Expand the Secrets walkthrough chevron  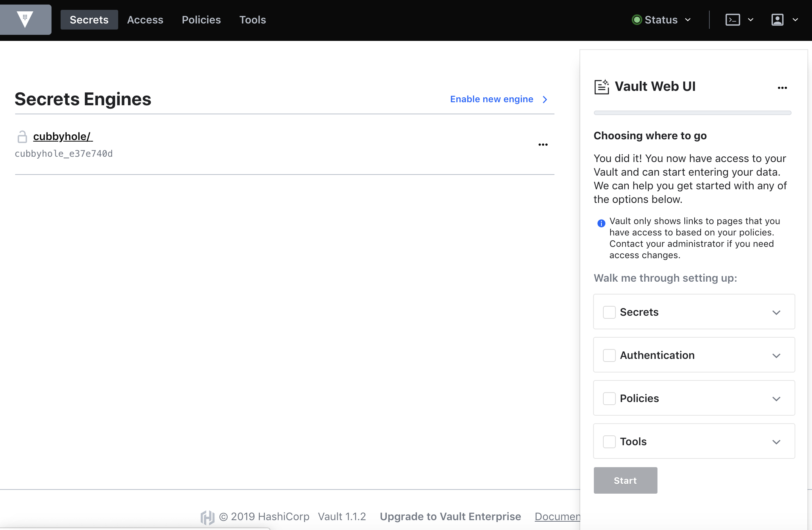[776, 312]
